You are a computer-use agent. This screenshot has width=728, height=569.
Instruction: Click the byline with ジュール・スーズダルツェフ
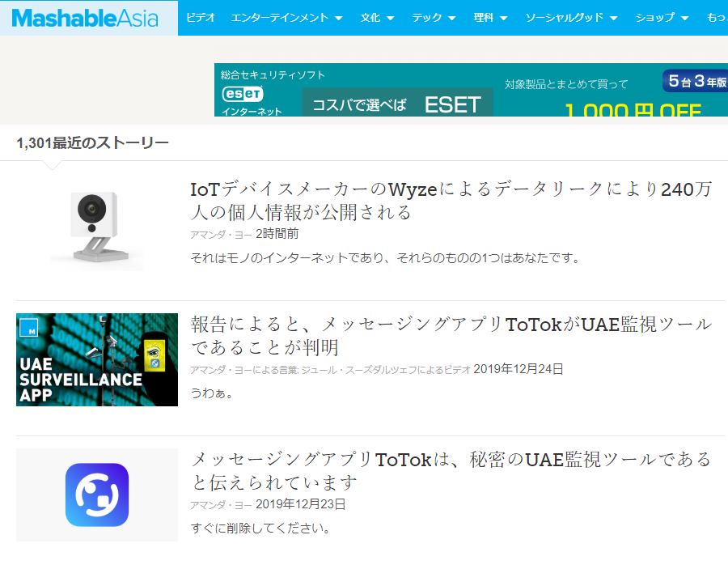[330, 370]
